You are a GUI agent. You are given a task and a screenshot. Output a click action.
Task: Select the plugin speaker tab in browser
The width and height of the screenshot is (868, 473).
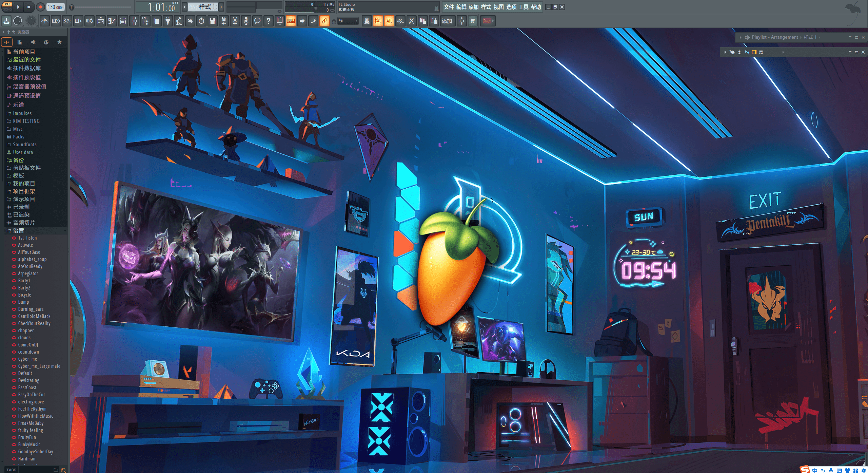click(33, 42)
